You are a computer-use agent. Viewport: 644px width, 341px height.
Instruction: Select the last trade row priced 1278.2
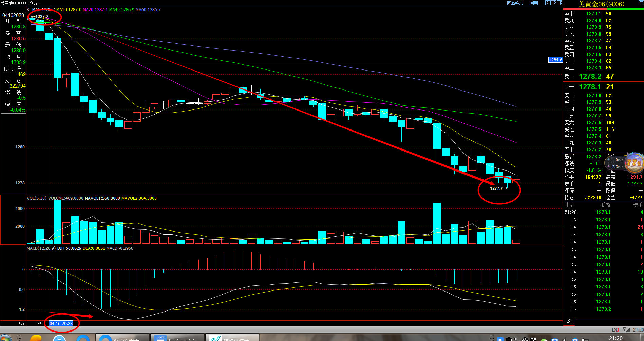tap(603, 309)
